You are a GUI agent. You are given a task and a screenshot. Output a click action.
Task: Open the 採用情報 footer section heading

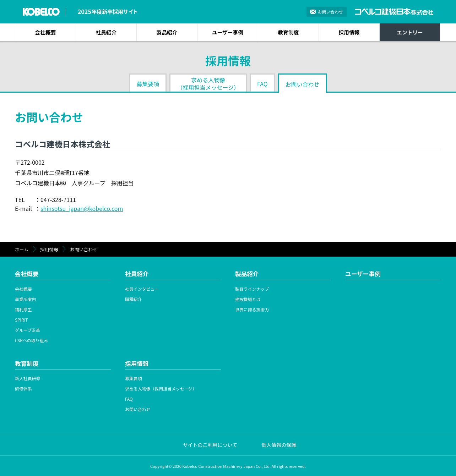pyautogui.click(x=137, y=364)
